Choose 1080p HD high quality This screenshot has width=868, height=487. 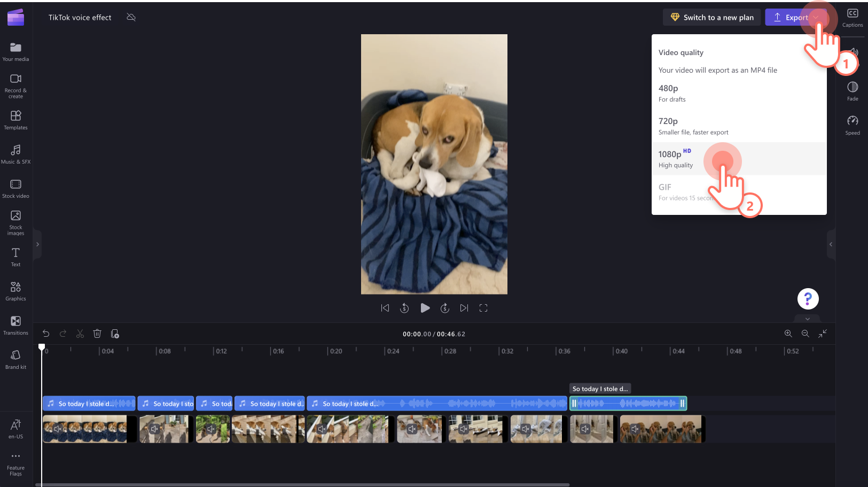[x=739, y=159]
